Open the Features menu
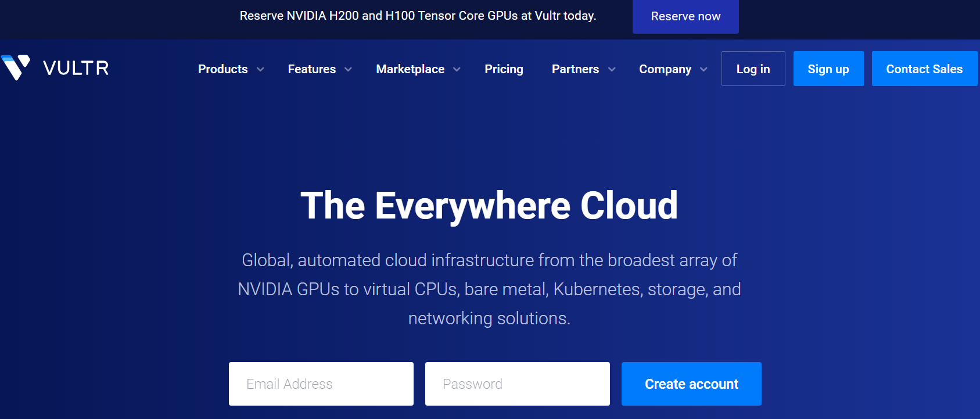 [x=312, y=69]
